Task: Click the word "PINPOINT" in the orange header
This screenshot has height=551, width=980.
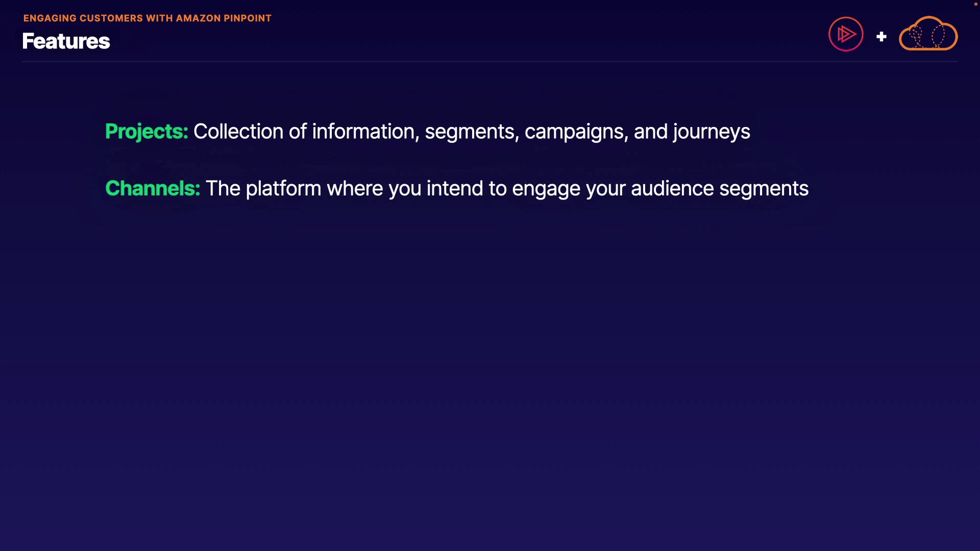Action: (248, 18)
